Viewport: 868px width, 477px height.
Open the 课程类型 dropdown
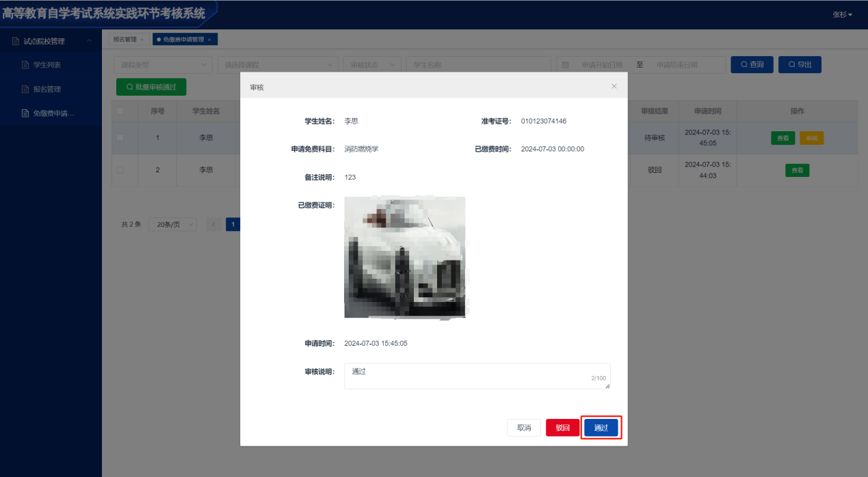pyautogui.click(x=163, y=65)
